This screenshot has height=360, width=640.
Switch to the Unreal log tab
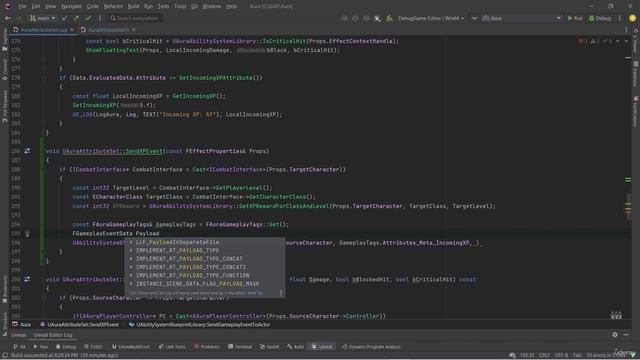pos(18,335)
